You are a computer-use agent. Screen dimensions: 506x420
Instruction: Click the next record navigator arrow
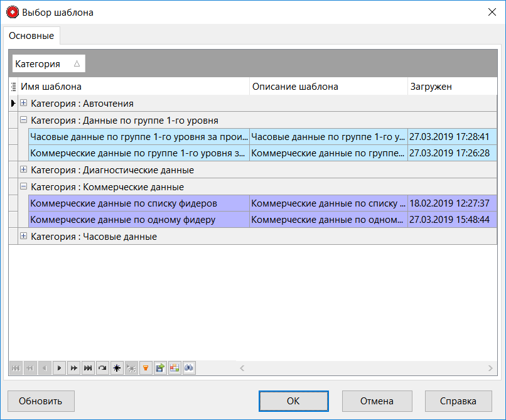coord(59,369)
